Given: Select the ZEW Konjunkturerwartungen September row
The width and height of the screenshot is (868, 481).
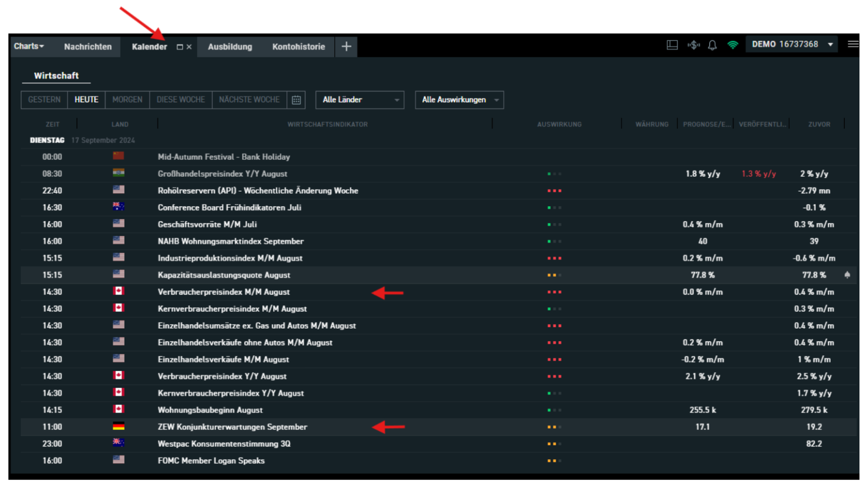Looking at the screenshot, I should point(232,427).
